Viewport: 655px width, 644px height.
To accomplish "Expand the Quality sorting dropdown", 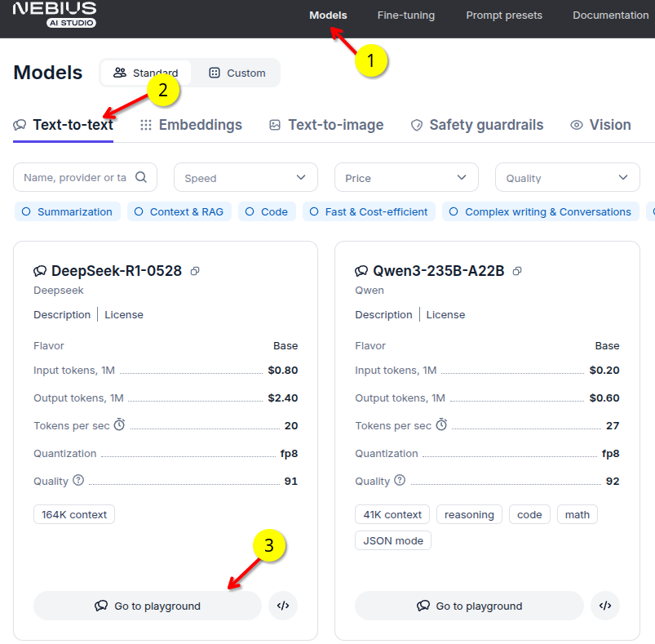I will pos(567,178).
